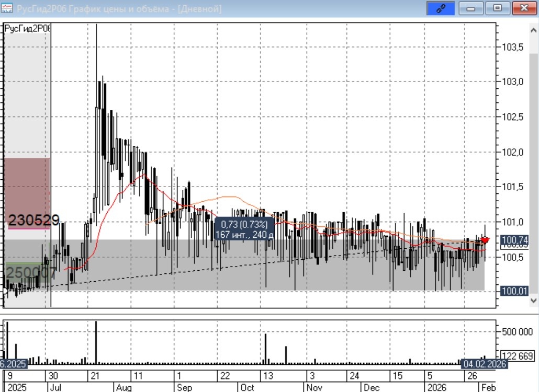Screen dimensions: 539x392
Task: Click the red triangle last-price marker
Action: point(485,240)
